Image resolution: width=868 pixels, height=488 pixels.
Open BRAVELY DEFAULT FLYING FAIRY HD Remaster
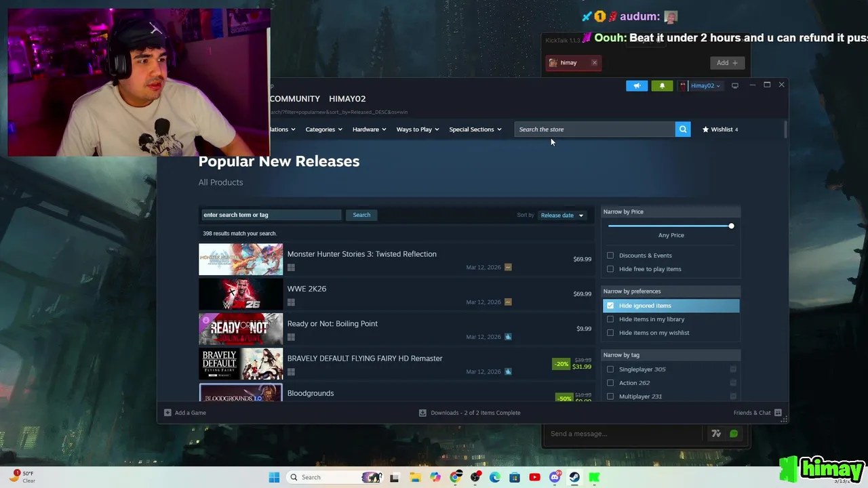point(364,359)
